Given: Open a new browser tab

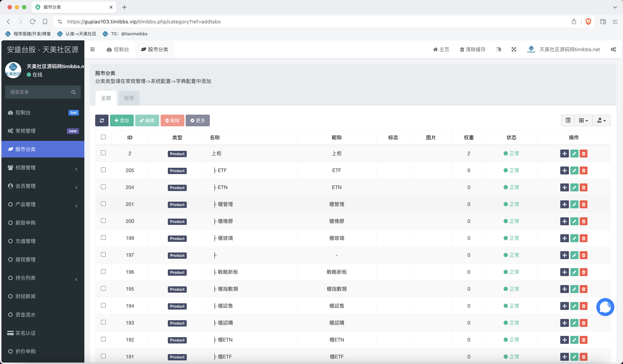Looking at the screenshot, I should tap(124, 7).
